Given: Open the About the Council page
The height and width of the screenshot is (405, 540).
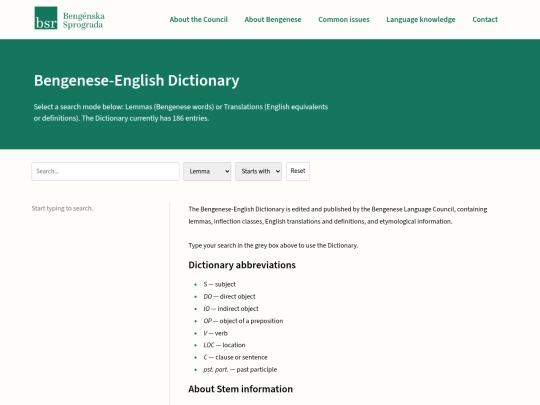Looking at the screenshot, I should [x=198, y=20].
